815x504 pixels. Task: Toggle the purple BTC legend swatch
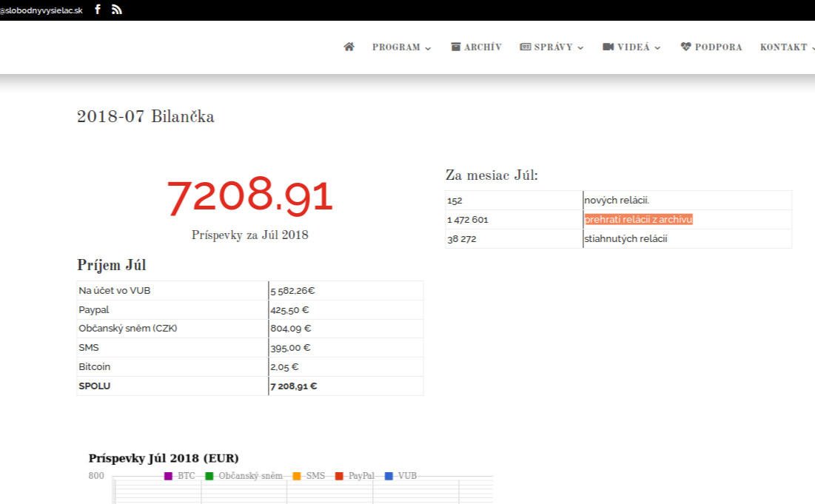coord(168,476)
